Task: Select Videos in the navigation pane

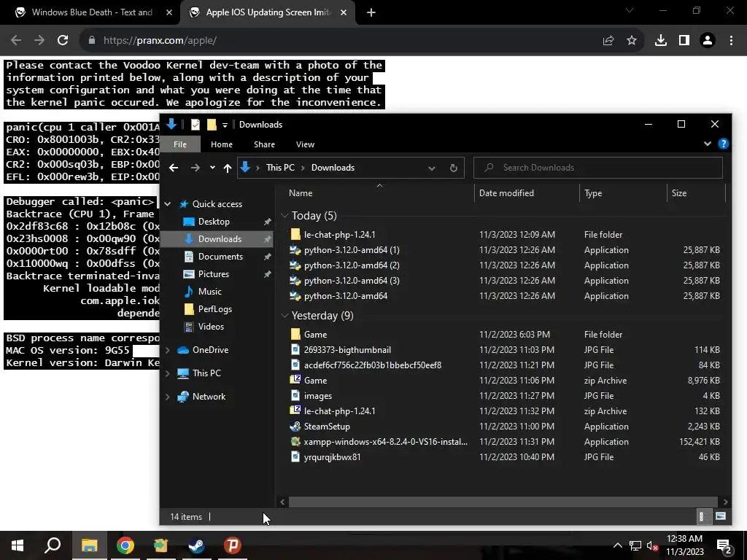Action: coord(211,327)
